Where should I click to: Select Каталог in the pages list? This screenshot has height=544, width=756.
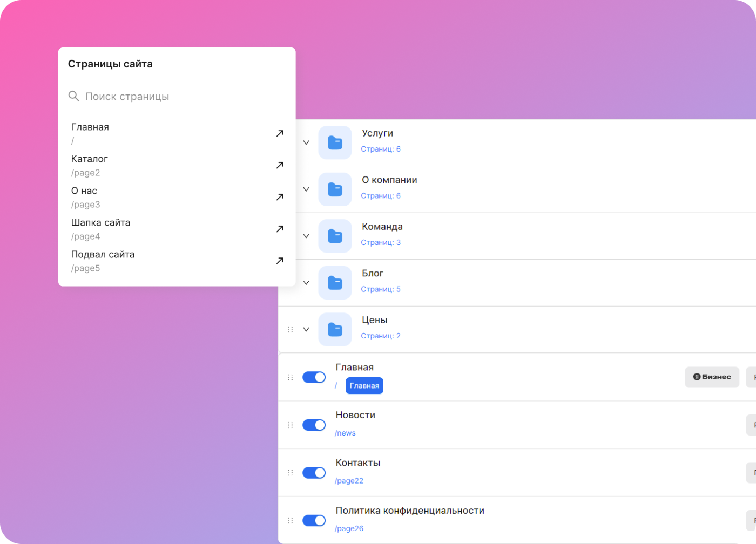point(90,159)
